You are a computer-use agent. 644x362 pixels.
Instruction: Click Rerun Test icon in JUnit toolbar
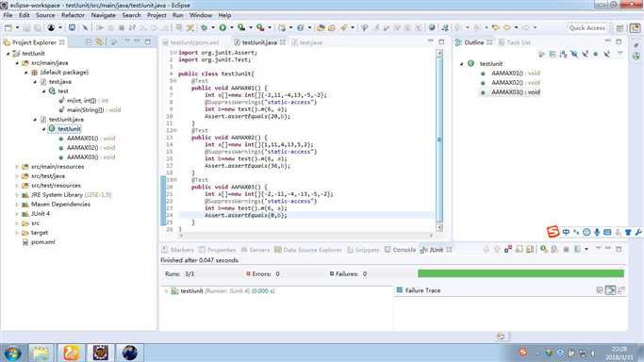point(544,249)
